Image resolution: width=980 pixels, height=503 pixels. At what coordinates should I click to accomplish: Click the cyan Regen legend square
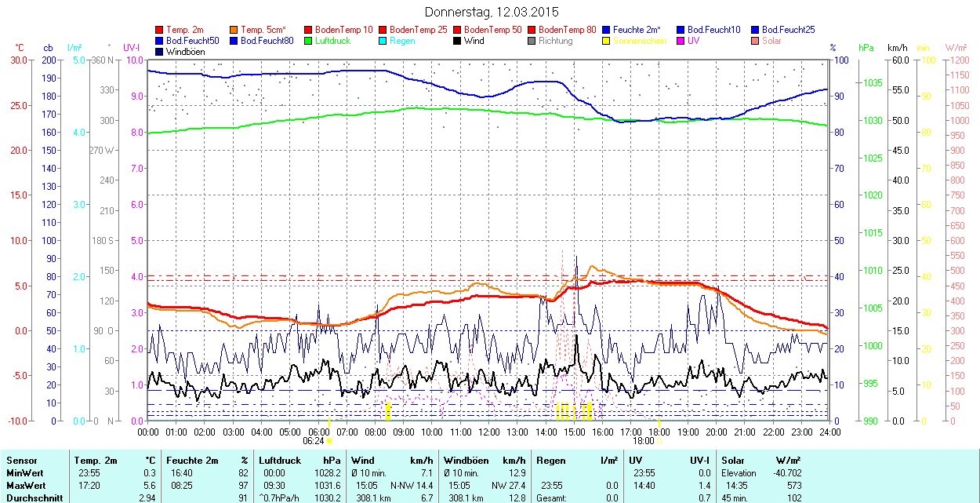point(383,41)
